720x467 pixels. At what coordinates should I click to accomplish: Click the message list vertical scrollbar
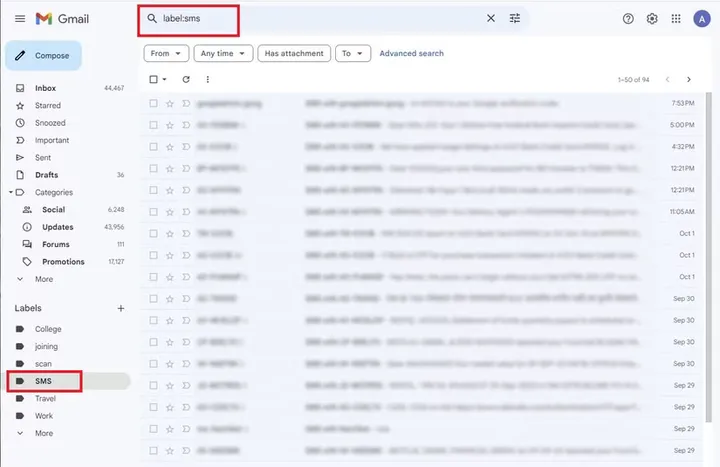pyautogui.click(x=709, y=257)
